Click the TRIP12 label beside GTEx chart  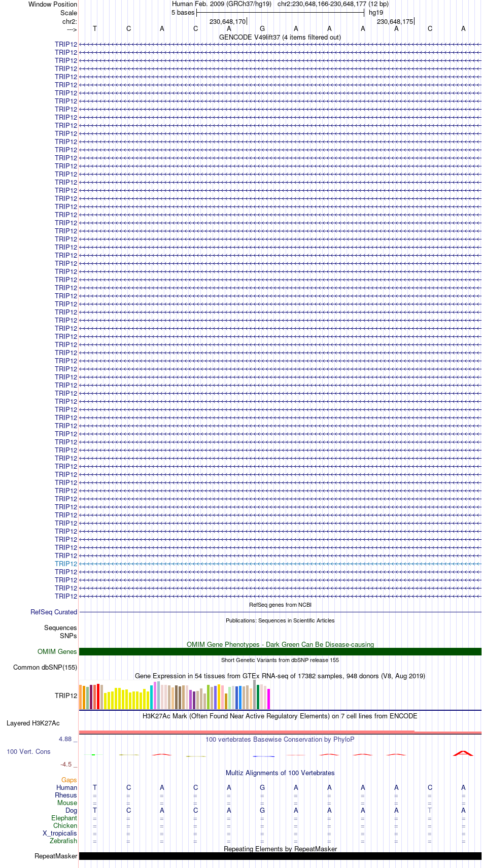click(x=66, y=696)
